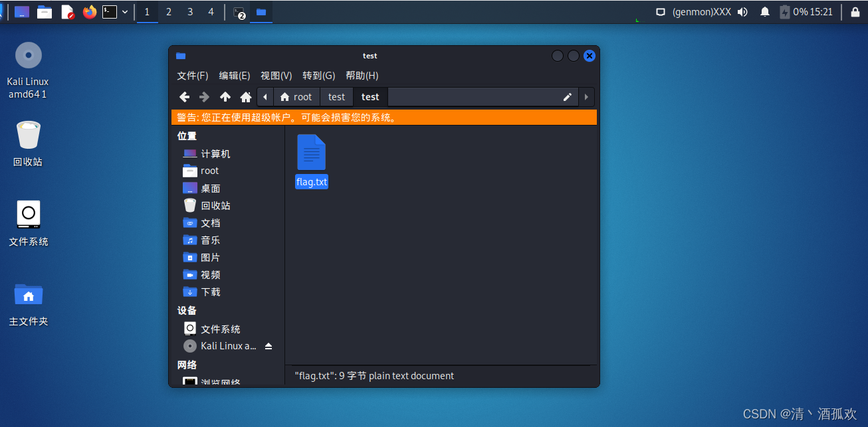Image resolution: width=868 pixels, height=427 pixels.
Task: Click the orange superuser warning bar
Action: 384,118
